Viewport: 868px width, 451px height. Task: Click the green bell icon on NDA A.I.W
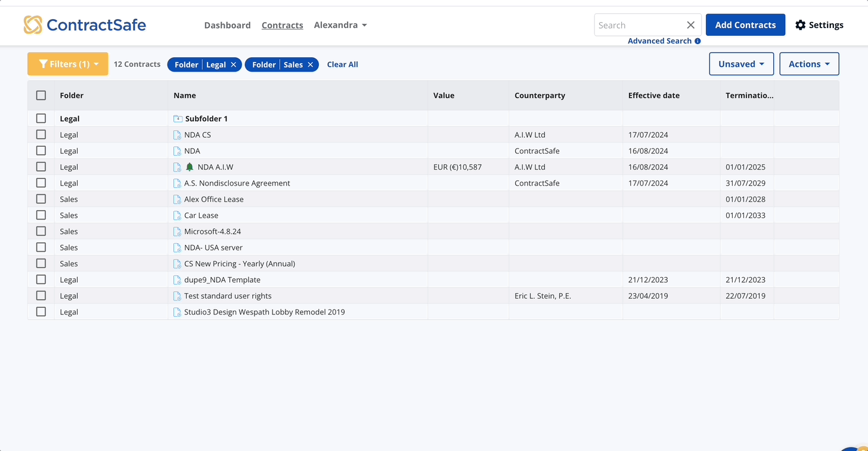(x=190, y=167)
